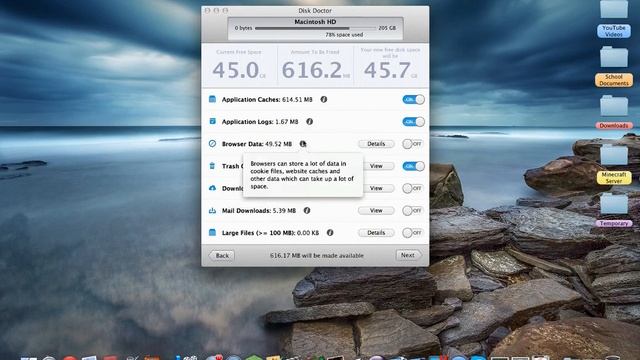
Task: Click the 'Application Caches: 614.51 MB' label
Action: click(267, 100)
